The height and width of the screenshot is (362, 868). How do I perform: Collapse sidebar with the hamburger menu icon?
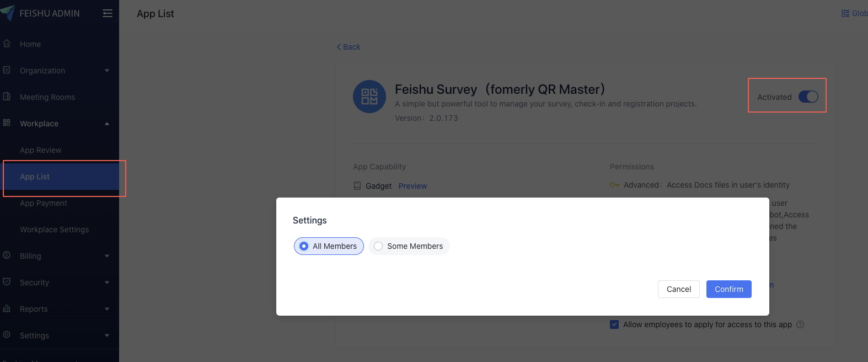click(108, 13)
